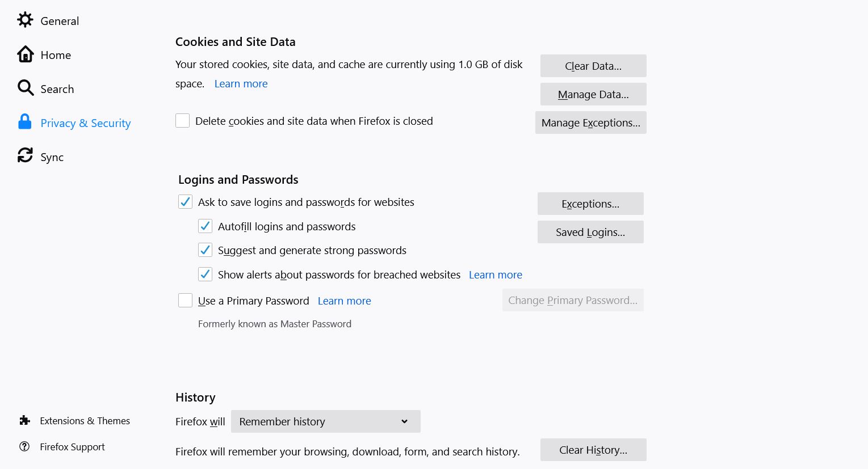Click the Search magnifier icon
Screen dimensions: 868x469
pos(25,88)
